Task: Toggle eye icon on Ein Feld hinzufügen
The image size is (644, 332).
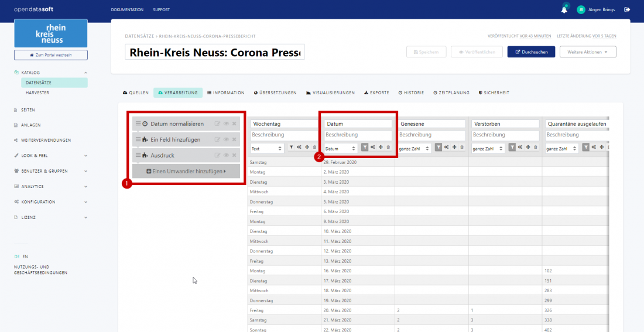Action: 226,139
